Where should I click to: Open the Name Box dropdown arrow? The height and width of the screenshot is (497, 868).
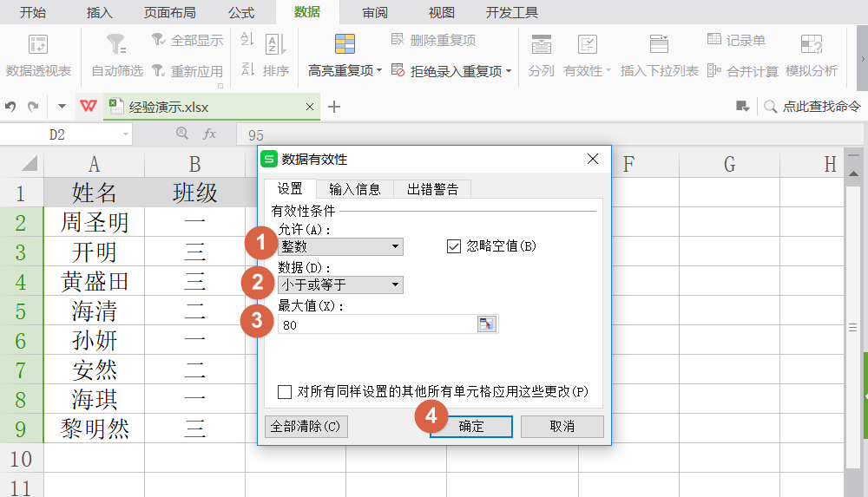[126, 134]
